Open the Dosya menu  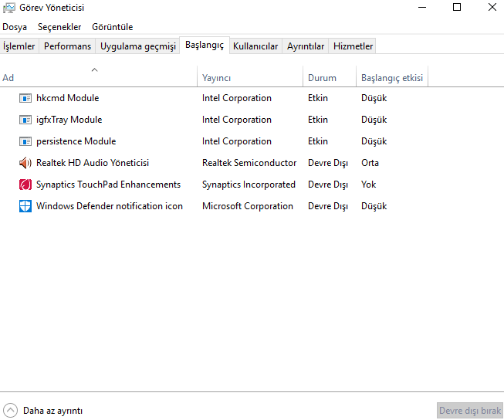point(15,27)
